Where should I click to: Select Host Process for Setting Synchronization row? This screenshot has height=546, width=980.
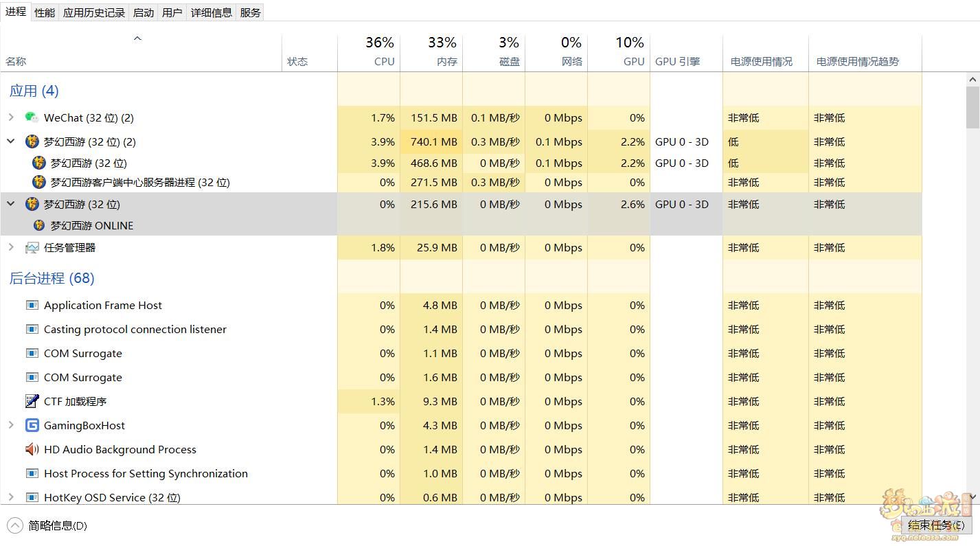tap(461, 473)
